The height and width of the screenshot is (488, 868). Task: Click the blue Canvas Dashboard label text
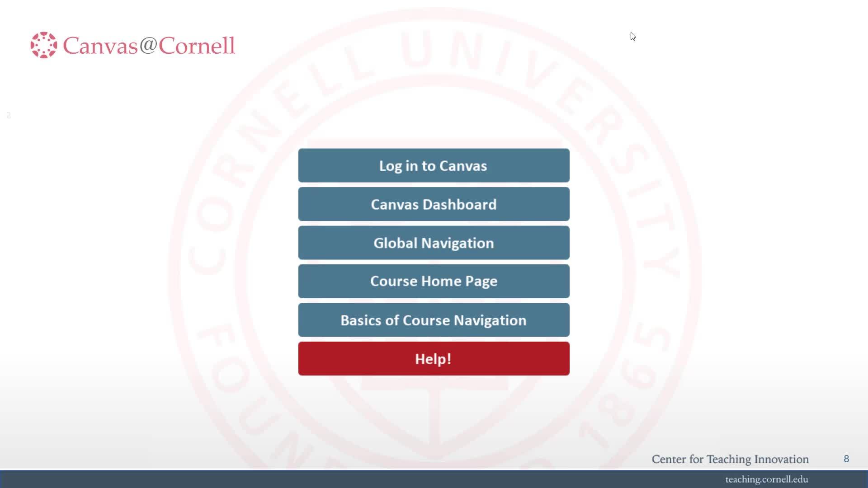pos(433,204)
